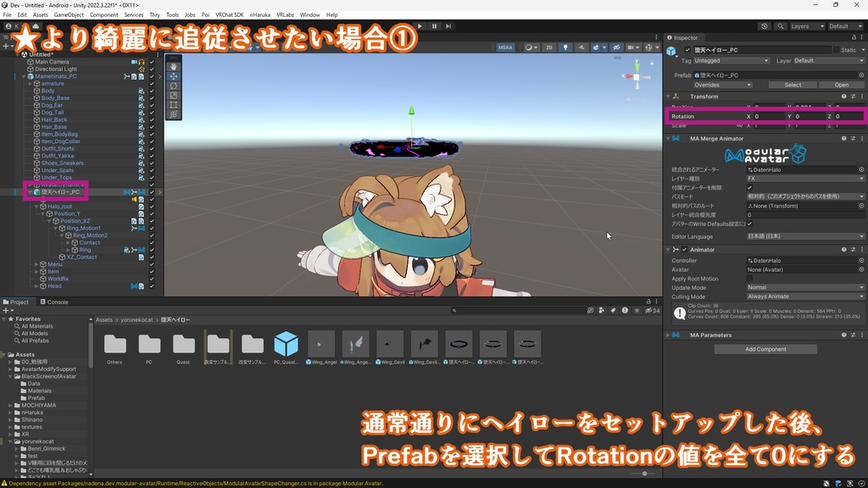The width and height of the screenshot is (868, 488).
Task: Toggle Scene view audio with the speaker icon
Action: pyautogui.click(x=581, y=47)
